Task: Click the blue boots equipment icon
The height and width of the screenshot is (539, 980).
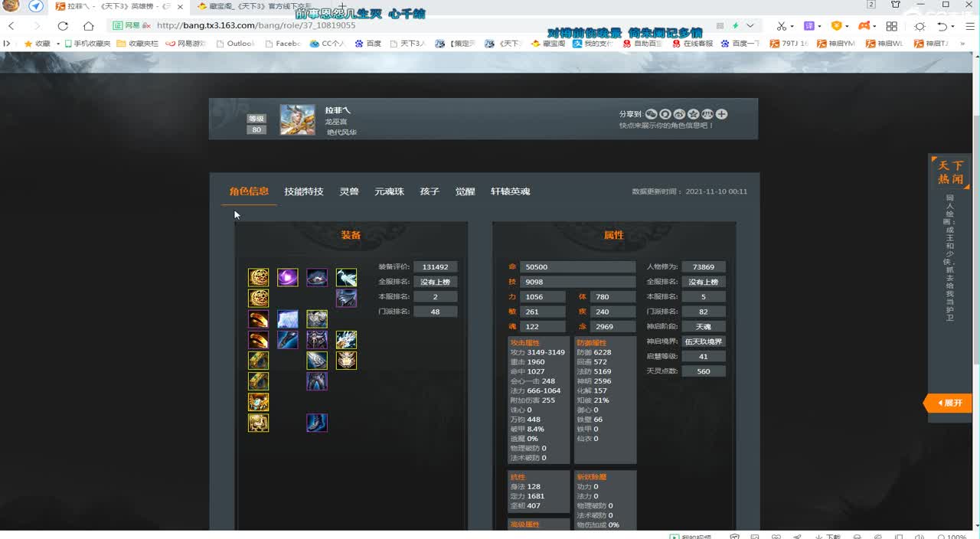Action: (x=317, y=422)
